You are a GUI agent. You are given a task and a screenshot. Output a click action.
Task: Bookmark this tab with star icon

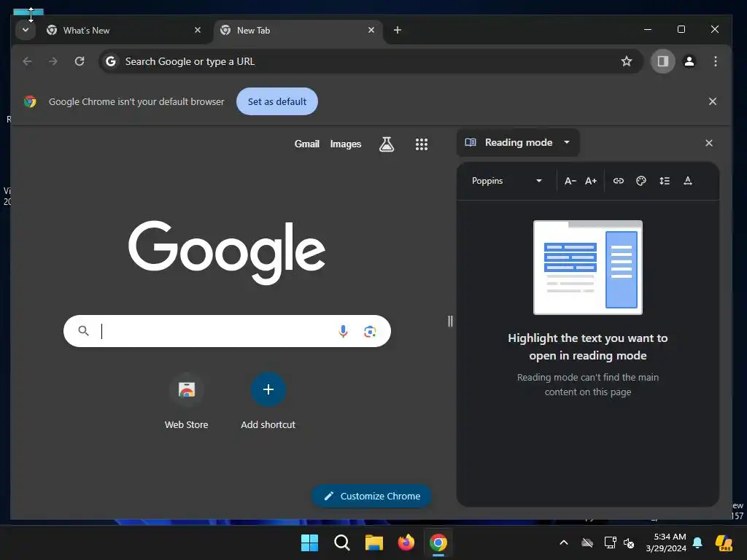[627, 61]
